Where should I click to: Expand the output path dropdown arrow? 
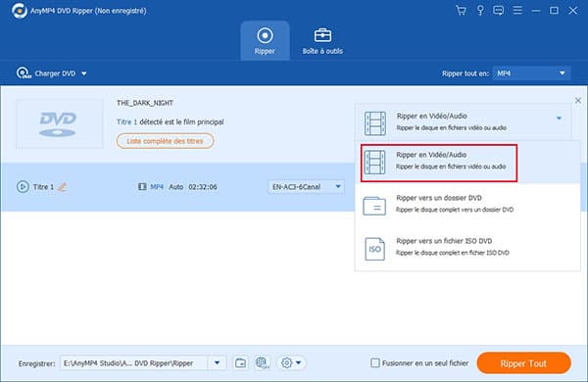(x=217, y=362)
